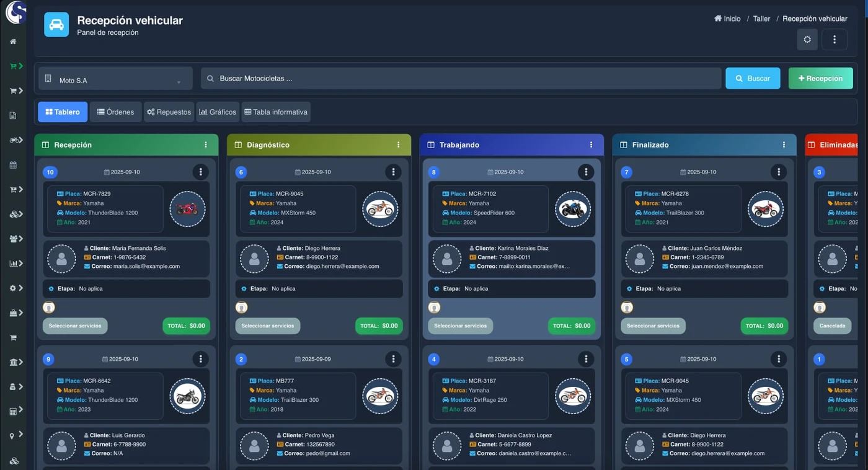This screenshot has height=470, width=868.
Task: Open the three-dot menu on MCR-7829 card
Action: coord(200,172)
